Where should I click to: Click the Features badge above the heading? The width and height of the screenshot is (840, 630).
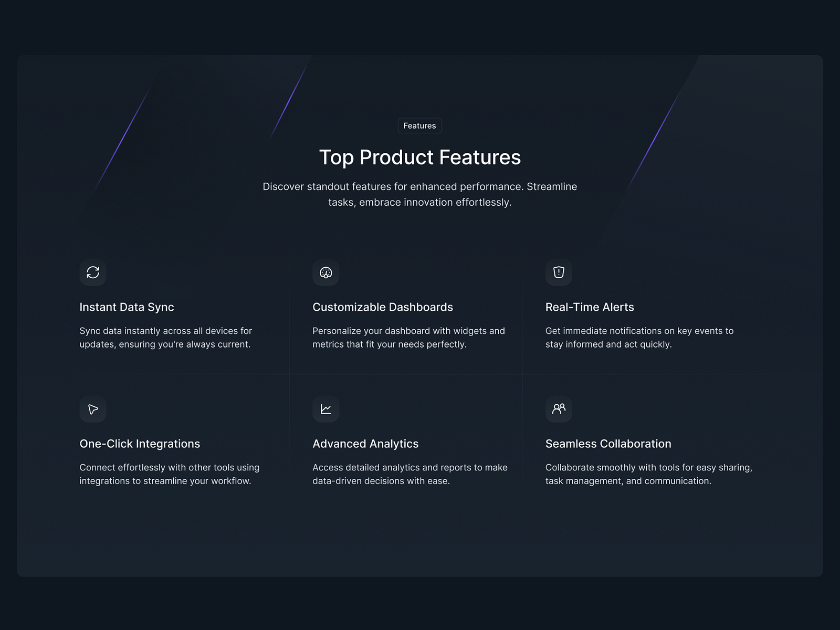pyautogui.click(x=419, y=125)
